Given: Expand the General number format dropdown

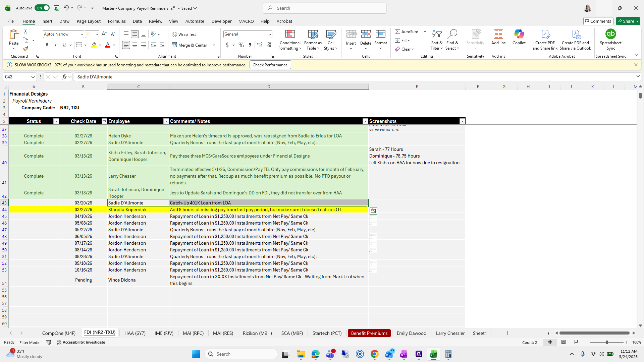Looking at the screenshot, I should 270,34.
